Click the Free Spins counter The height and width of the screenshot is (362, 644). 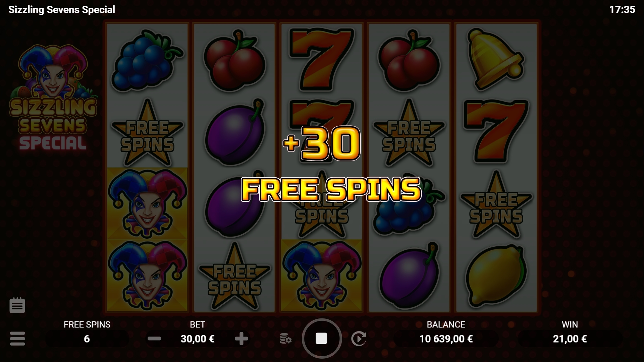coord(87,339)
